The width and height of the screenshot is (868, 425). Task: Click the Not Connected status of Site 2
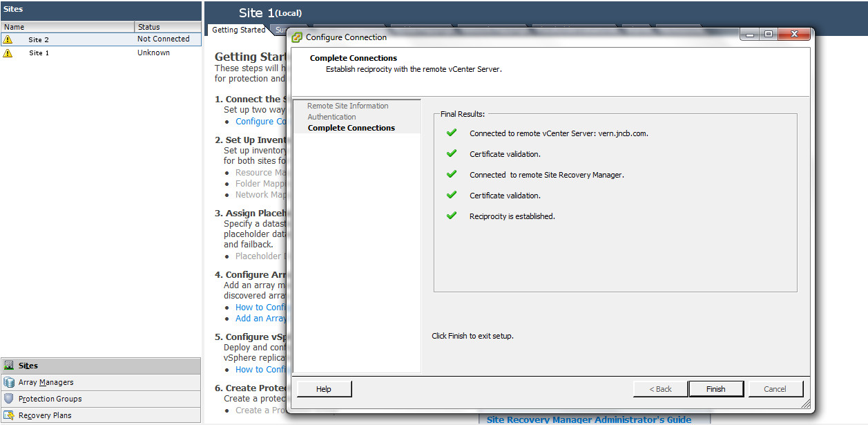[163, 39]
